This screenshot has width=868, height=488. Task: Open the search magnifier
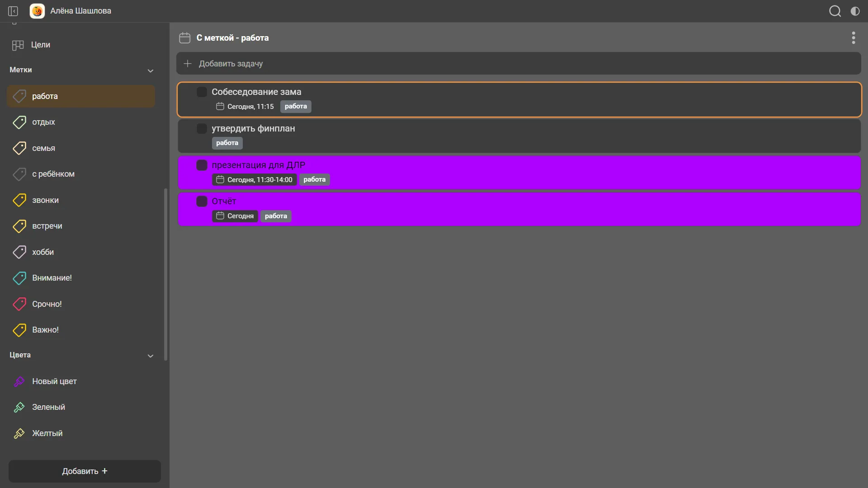pos(835,11)
